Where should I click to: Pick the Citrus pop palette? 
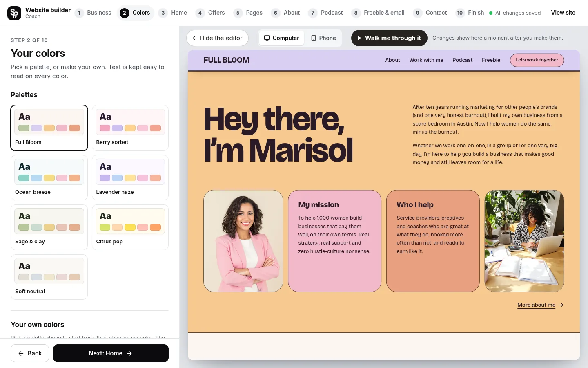130,227
